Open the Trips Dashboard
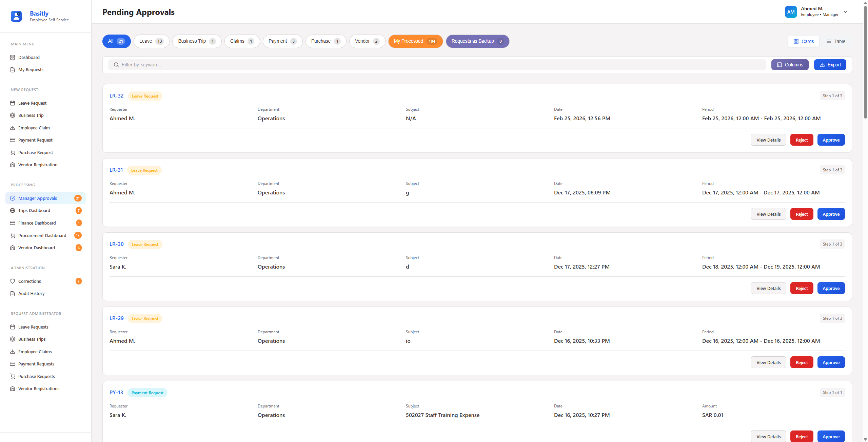The image size is (868, 442). (x=35, y=210)
